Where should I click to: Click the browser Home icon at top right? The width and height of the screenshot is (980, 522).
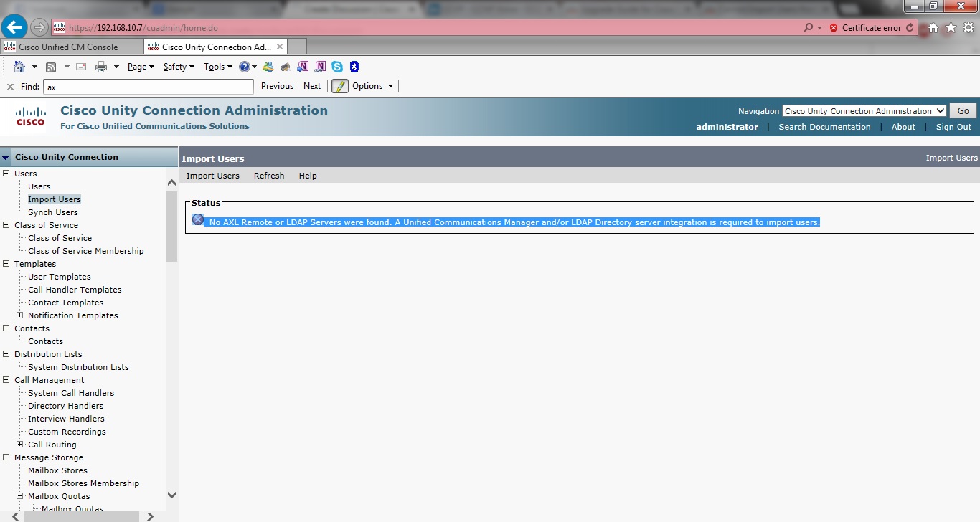point(933,27)
